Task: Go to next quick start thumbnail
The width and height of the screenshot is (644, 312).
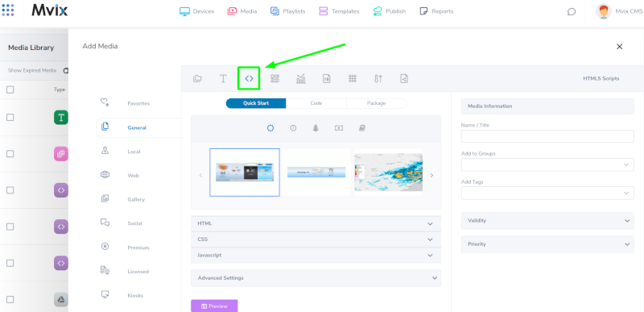Action: pos(431,175)
